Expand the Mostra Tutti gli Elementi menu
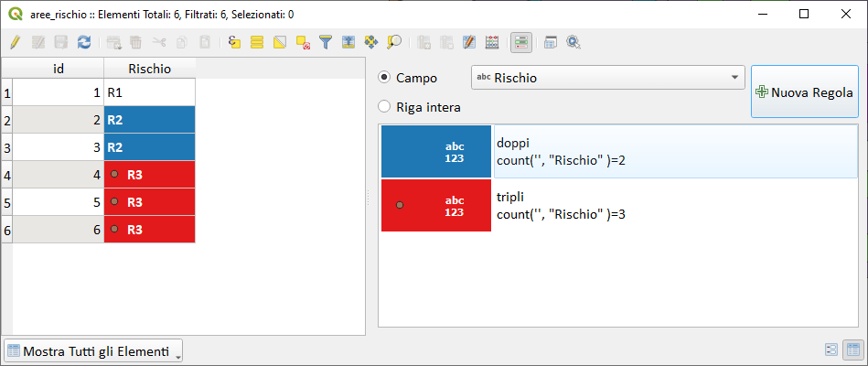Viewport: 868px width, 366px height. [95, 351]
